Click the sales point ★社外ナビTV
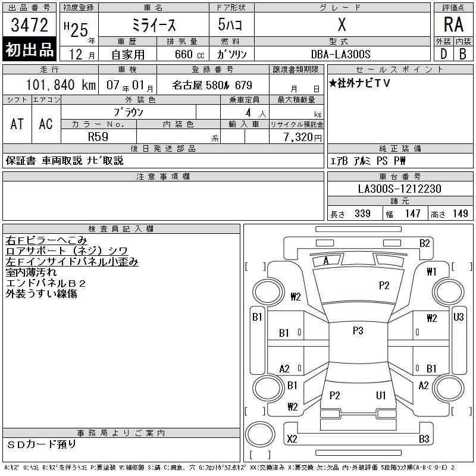Viewport: 476px width, 476px height. [359, 83]
